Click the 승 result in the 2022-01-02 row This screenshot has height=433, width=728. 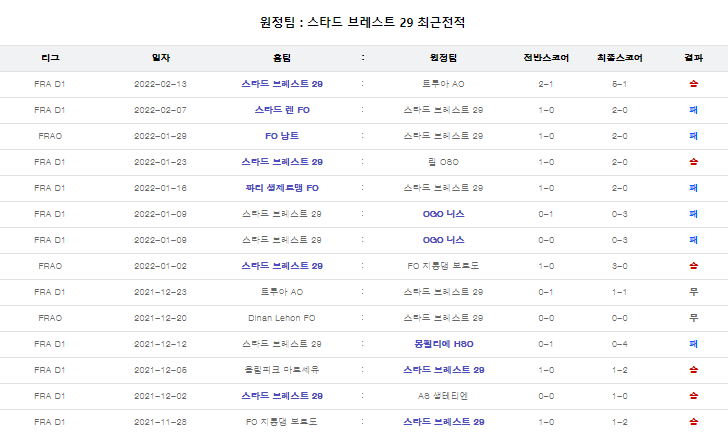(694, 266)
